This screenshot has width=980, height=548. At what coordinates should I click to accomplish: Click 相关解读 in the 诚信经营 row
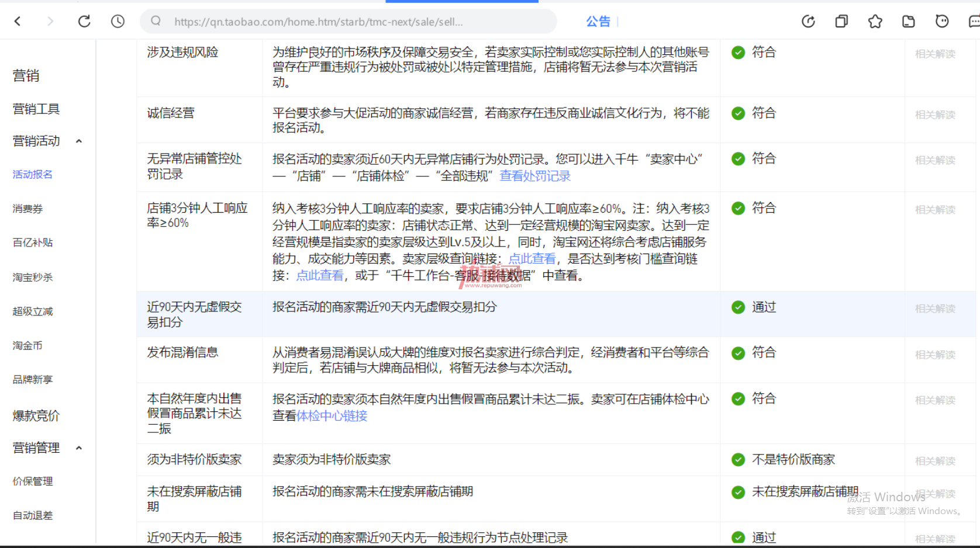point(935,115)
